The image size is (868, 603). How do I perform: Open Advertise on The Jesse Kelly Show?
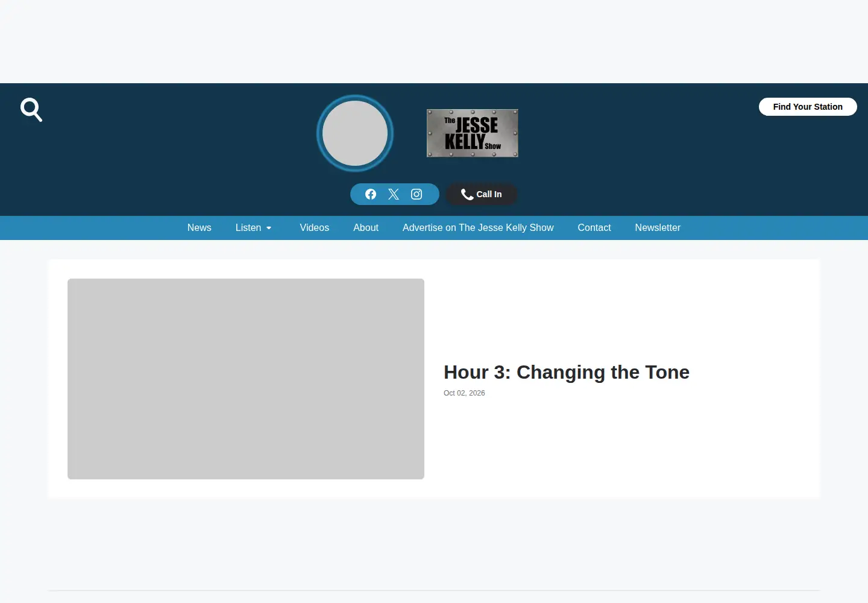pos(478,228)
